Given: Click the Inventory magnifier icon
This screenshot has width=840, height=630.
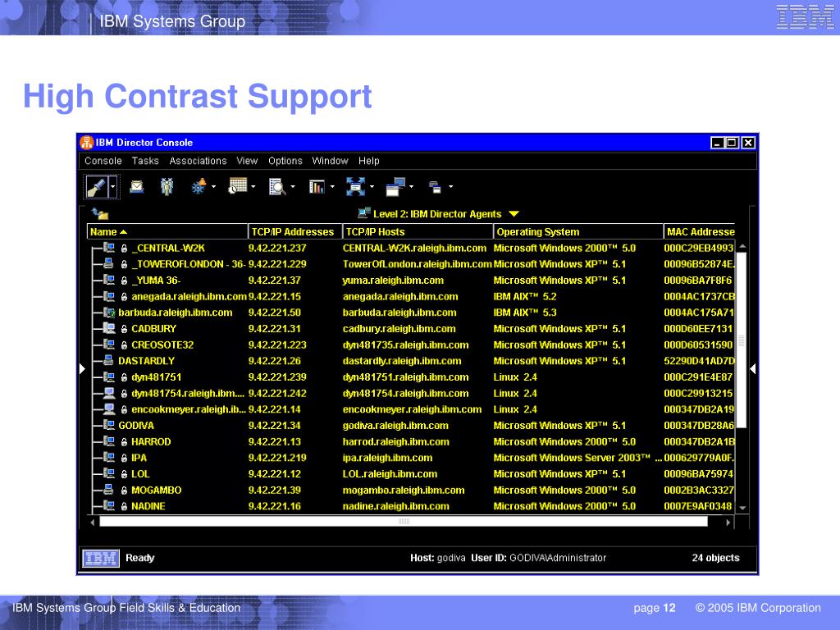Looking at the screenshot, I should (277, 186).
